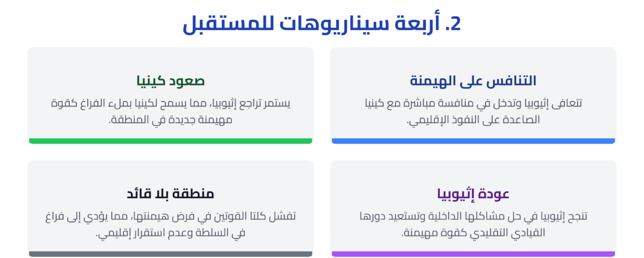644x258 pixels.
Task: Click the التنافس على الهيمنة title
Action: 473,81
